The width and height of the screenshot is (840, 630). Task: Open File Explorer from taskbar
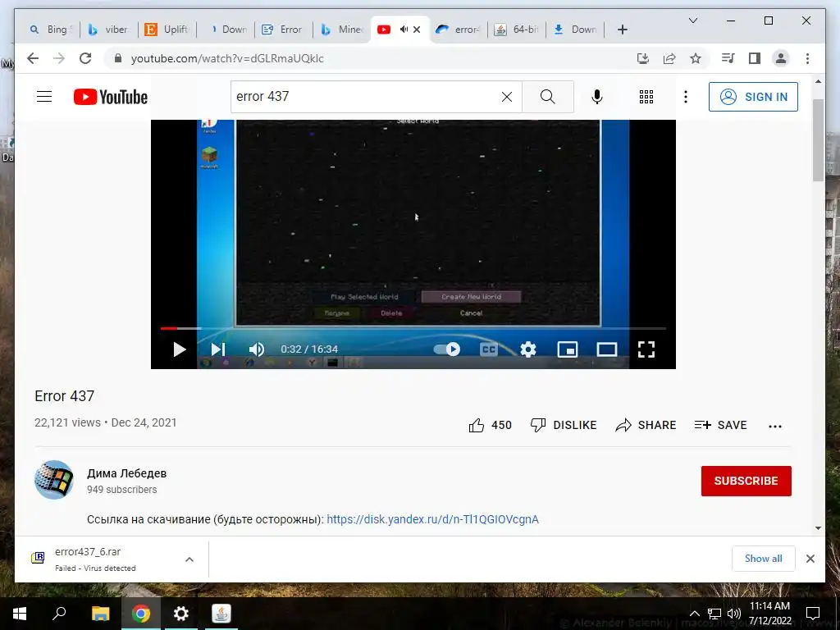[x=100, y=614]
